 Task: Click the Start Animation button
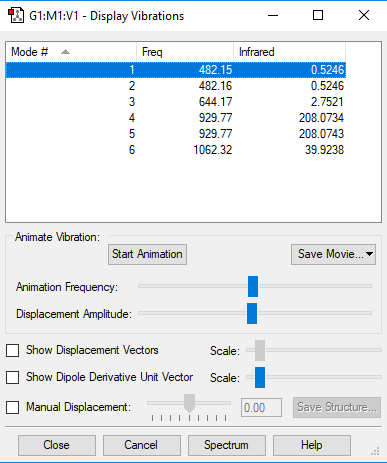pyautogui.click(x=147, y=254)
